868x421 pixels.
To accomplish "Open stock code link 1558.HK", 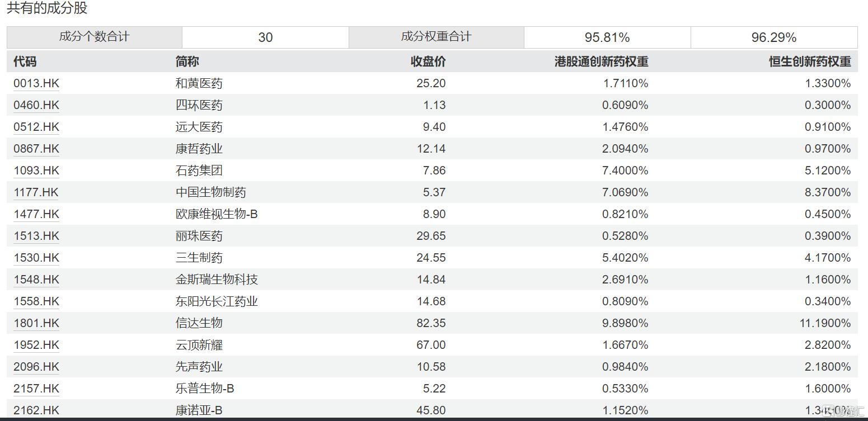I will 36,301.
